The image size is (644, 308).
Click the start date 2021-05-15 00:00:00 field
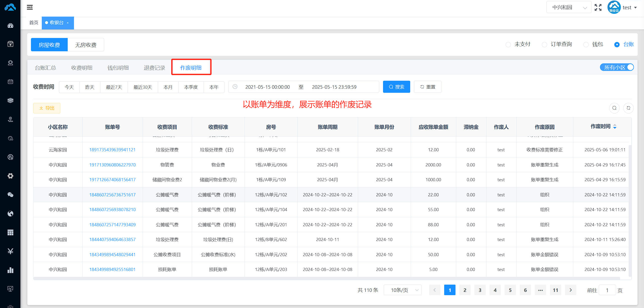coord(268,87)
